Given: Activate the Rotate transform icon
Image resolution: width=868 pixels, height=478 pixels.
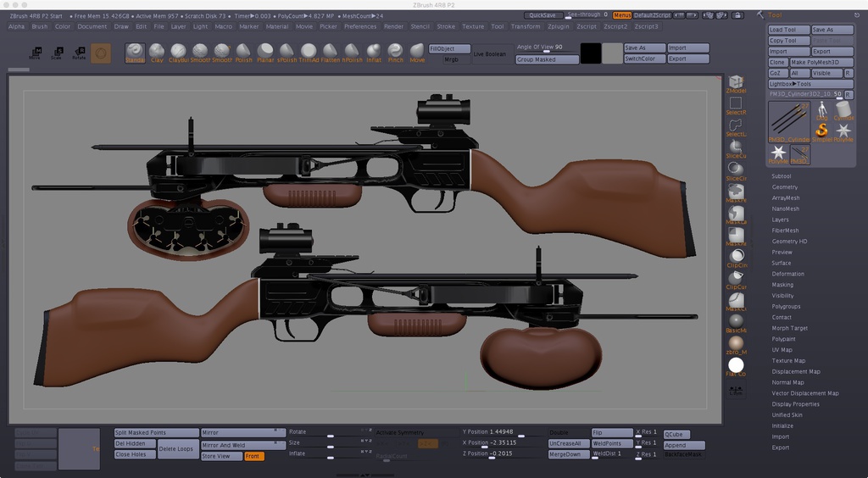Looking at the screenshot, I should 79,53.
